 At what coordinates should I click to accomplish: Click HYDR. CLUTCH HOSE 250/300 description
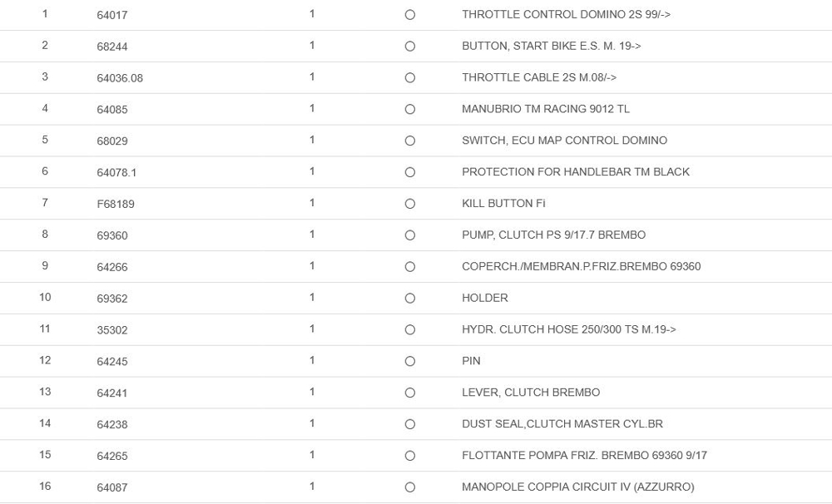(x=569, y=329)
